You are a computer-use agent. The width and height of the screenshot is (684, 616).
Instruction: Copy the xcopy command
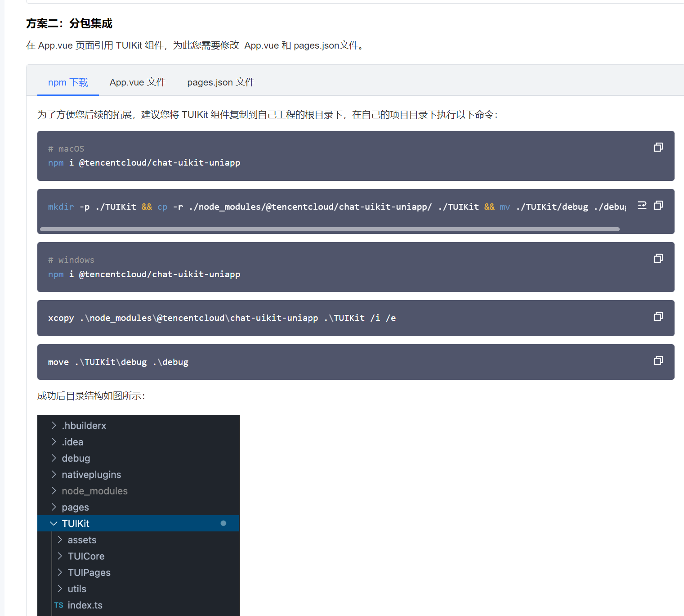[658, 316]
